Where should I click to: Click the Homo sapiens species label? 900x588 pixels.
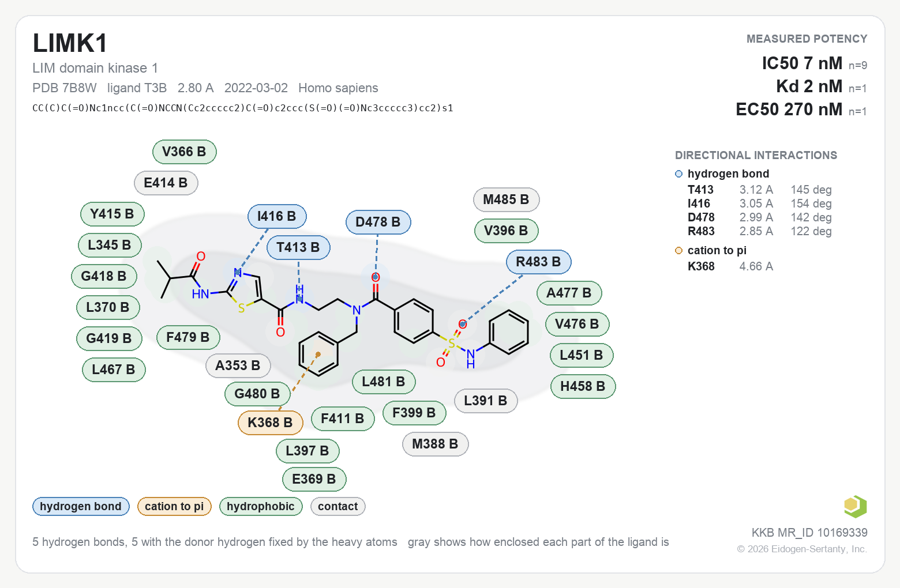point(338,88)
